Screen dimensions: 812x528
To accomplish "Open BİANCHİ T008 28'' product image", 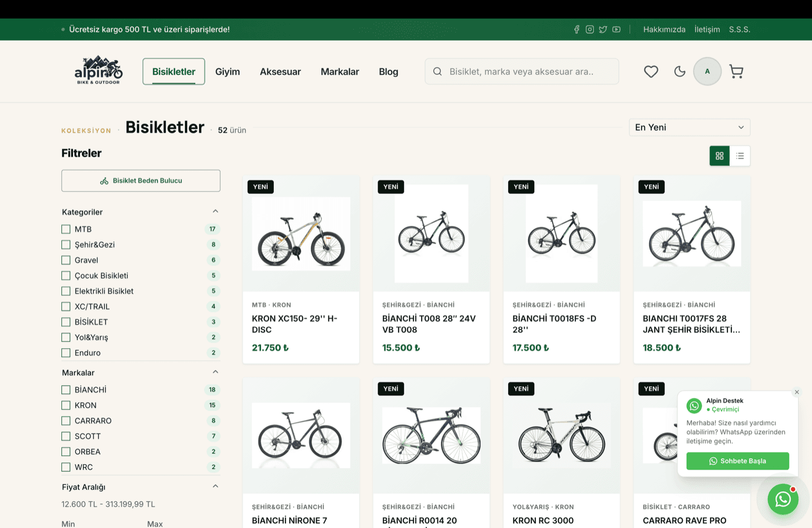I will coord(432,234).
